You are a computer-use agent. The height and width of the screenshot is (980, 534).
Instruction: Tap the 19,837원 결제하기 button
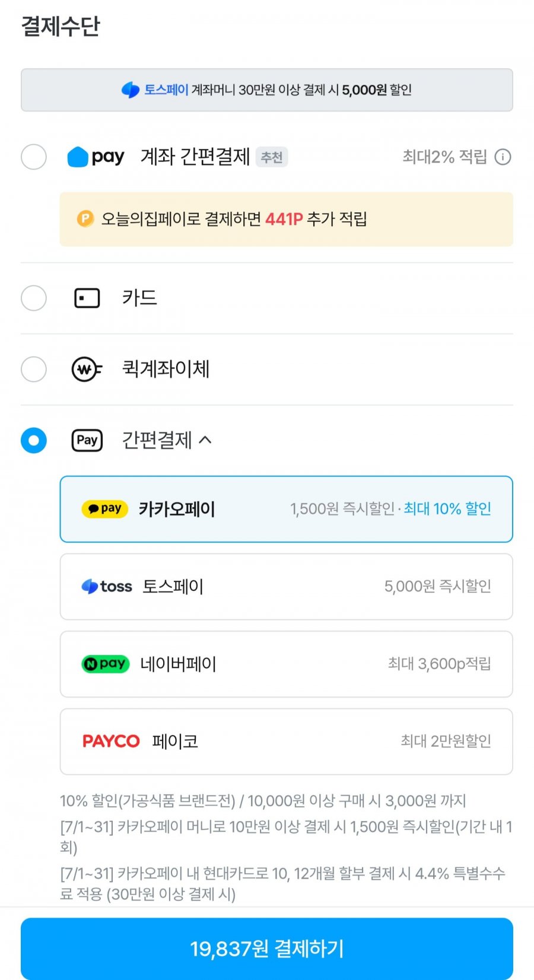click(267, 948)
